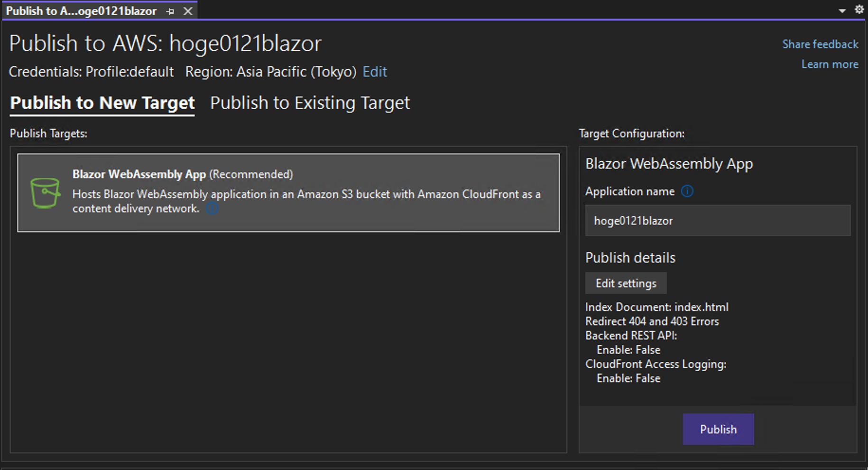Click the Publish details heading
The width and height of the screenshot is (868, 470).
(x=630, y=258)
